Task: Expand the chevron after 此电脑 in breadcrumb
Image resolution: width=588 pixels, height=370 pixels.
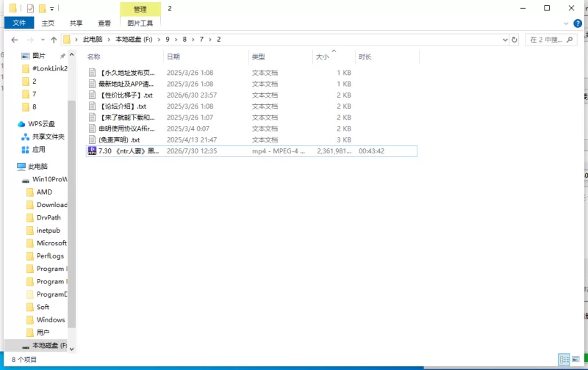Action: [x=109, y=40]
